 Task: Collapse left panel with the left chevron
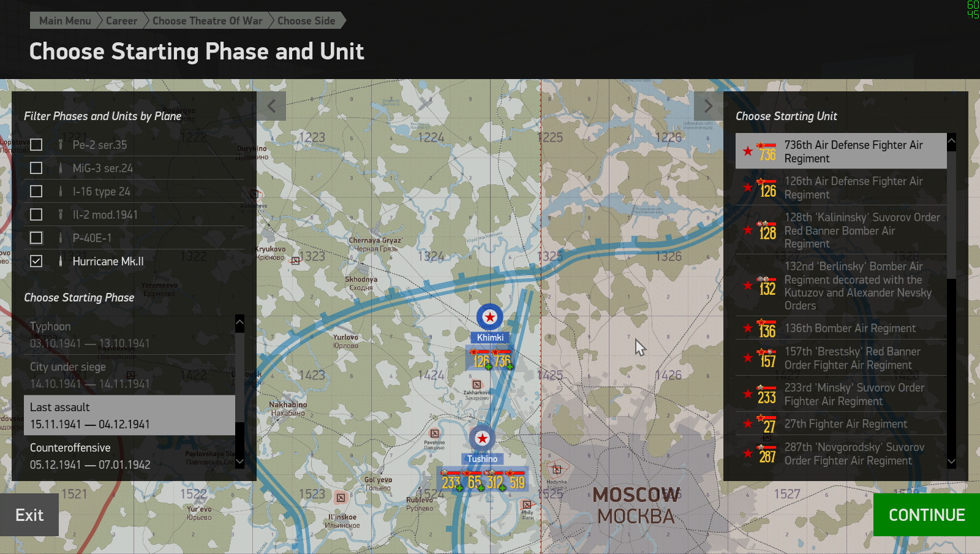(271, 106)
